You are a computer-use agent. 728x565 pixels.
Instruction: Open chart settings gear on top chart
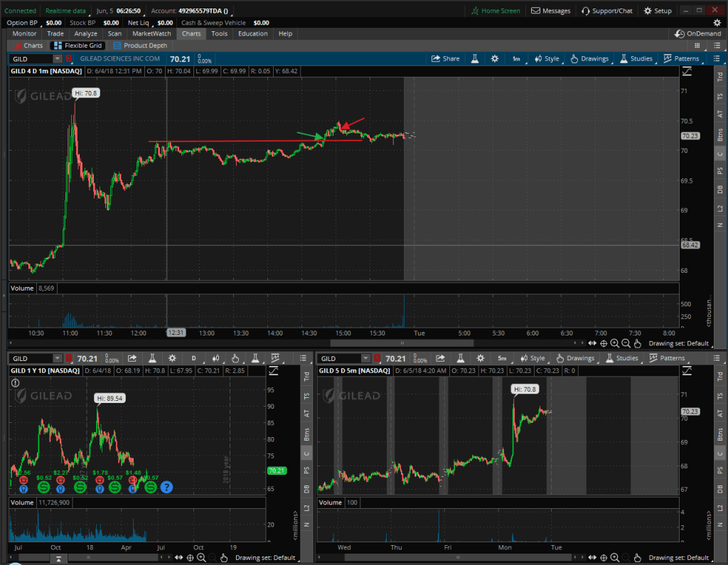click(x=495, y=59)
